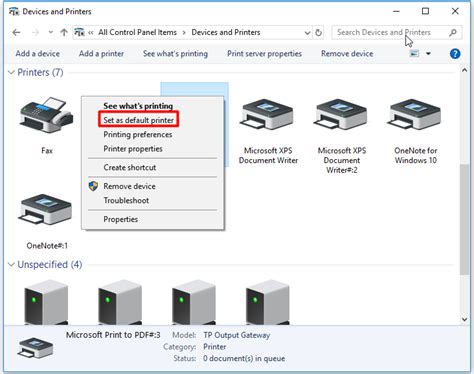Viewport: 474px width, 374px height.
Task: Click Remove device toolbar button
Action: (347, 54)
